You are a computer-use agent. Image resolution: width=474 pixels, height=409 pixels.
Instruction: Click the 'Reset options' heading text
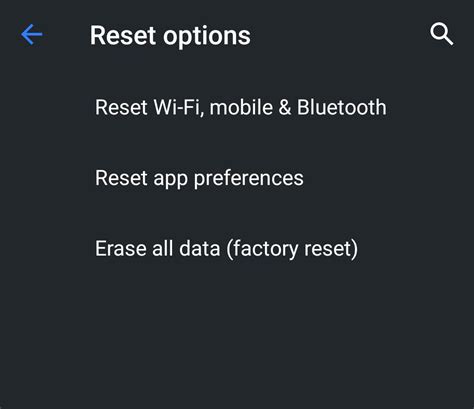[x=170, y=35]
